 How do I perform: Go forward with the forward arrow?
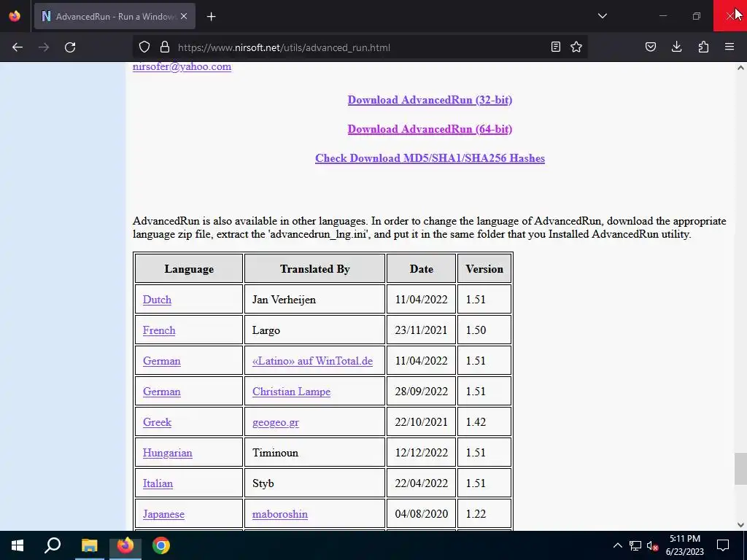[44, 47]
